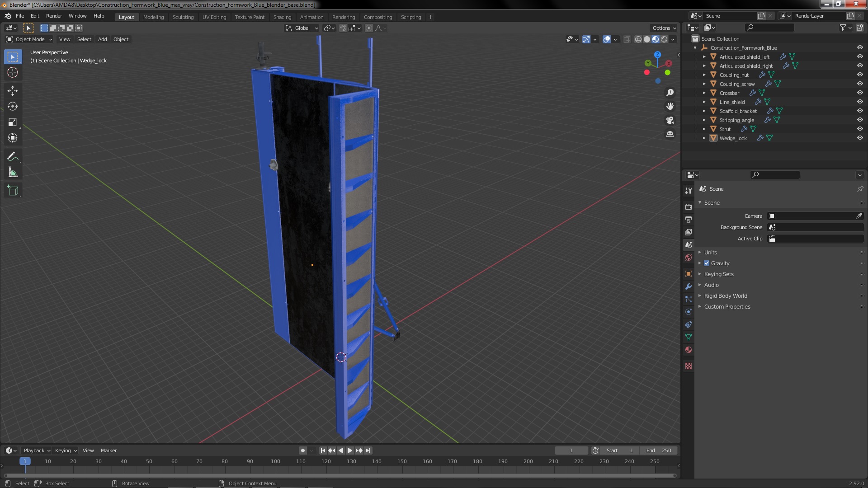Image resolution: width=868 pixels, height=488 pixels.
Task: Click the pan view hand icon
Action: (670, 106)
